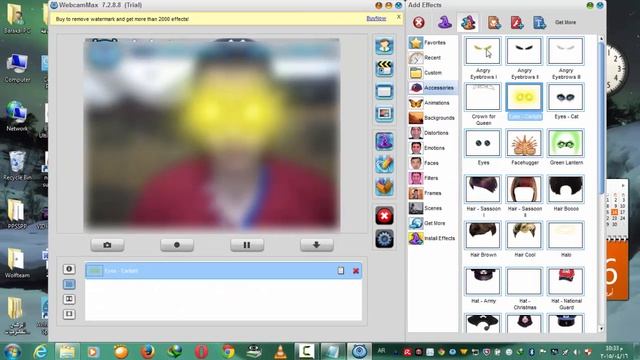Open the Custom category
This screenshot has width=640, height=360.
tap(433, 73)
